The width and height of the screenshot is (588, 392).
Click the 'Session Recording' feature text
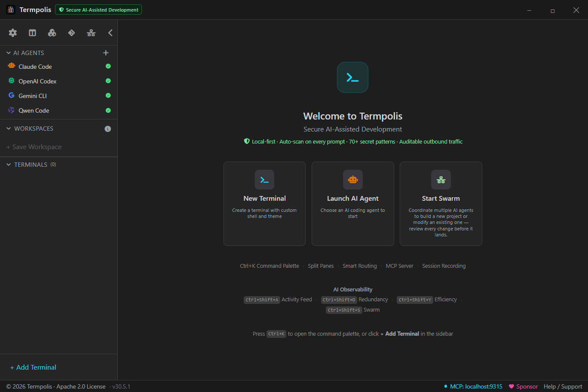444,266
